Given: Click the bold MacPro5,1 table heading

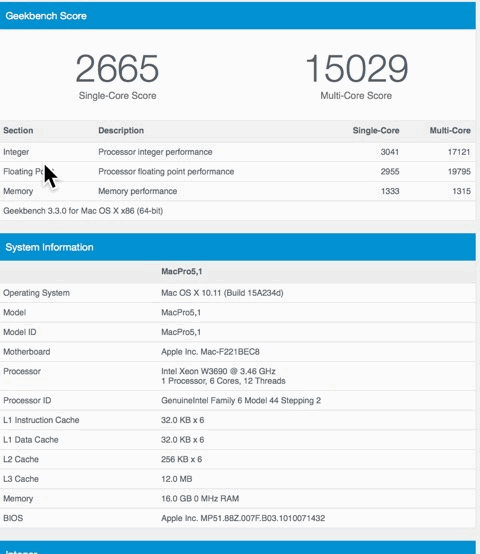Looking at the screenshot, I should 182,271.
